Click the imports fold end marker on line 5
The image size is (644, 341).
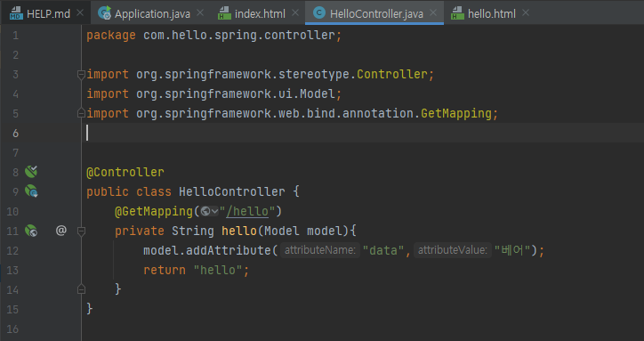pyautogui.click(x=81, y=113)
